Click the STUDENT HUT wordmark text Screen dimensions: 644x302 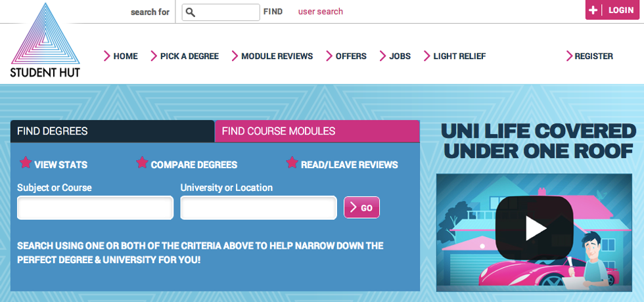(x=45, y=73)
